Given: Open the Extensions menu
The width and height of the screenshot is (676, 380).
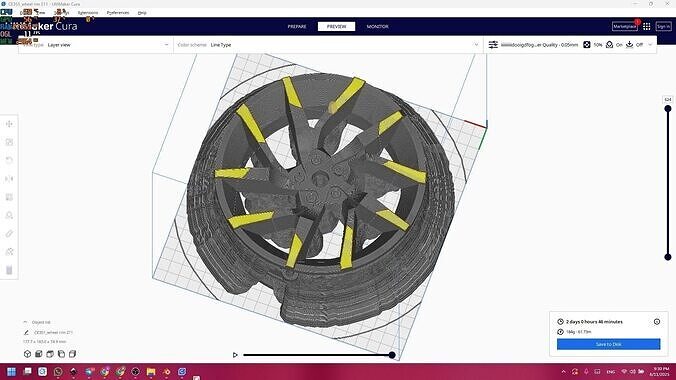Looking at the screenshot, I should [x=88, y=13].
